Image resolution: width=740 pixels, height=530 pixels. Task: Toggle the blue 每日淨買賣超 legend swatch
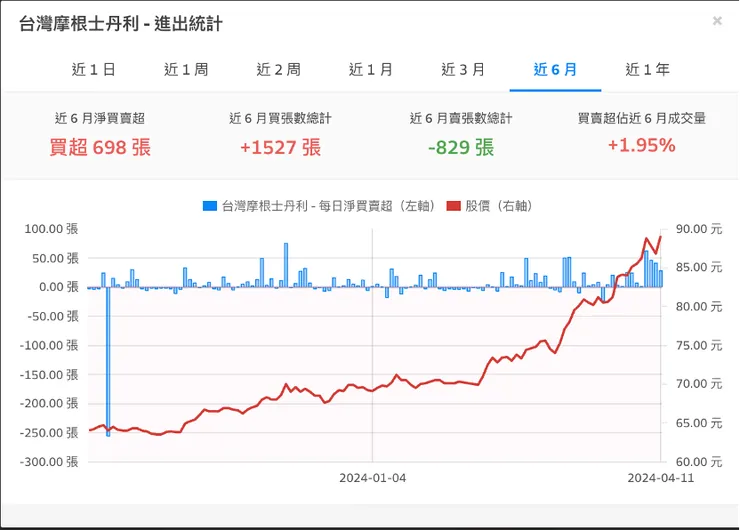[210, 206]
